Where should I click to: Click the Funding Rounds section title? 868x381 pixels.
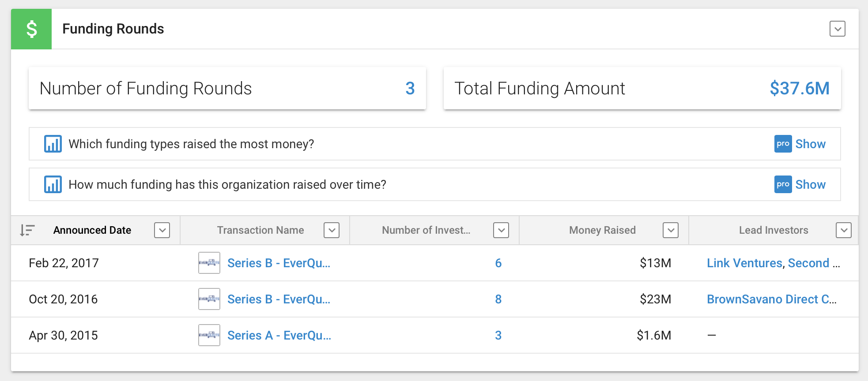point(113,29)
